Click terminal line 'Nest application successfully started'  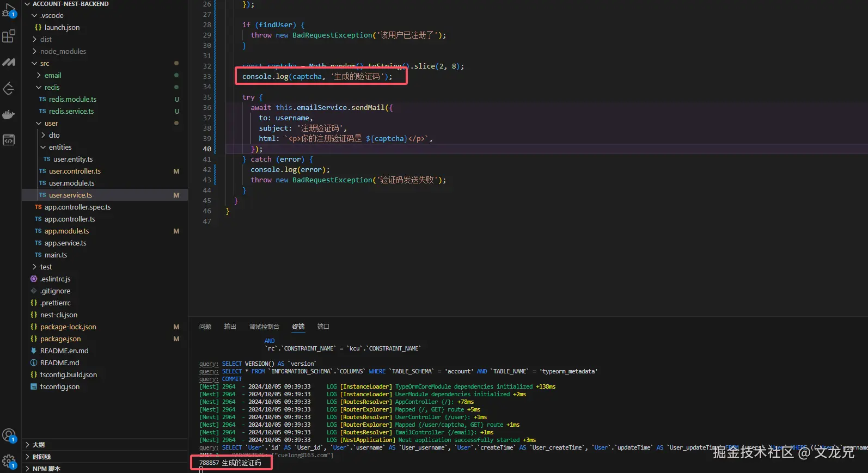click(368, 440)
